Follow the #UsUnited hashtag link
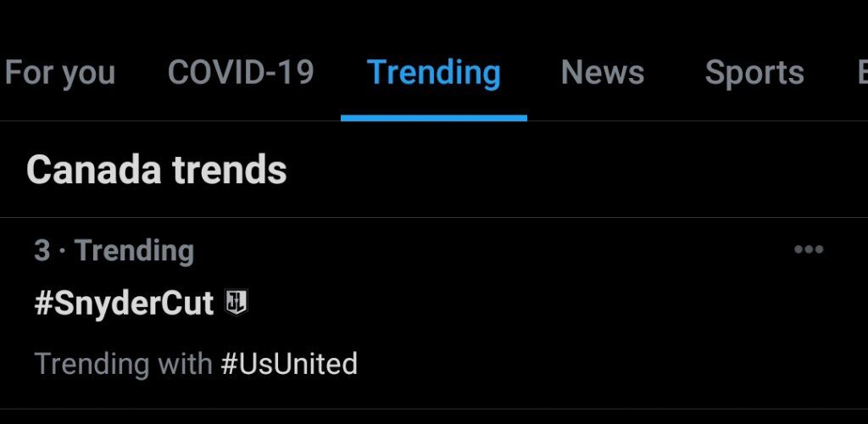Viewport: 868px width, 424px height. tap(289, 364)
